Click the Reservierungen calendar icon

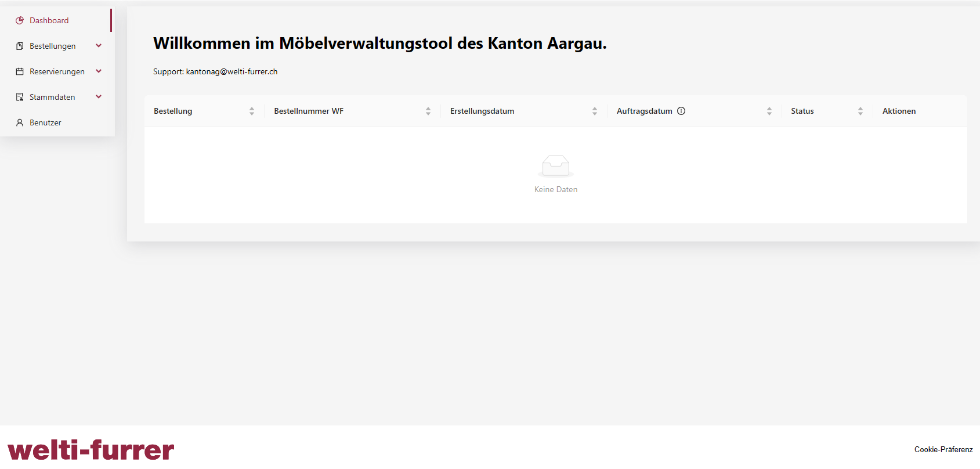point(20,71)
